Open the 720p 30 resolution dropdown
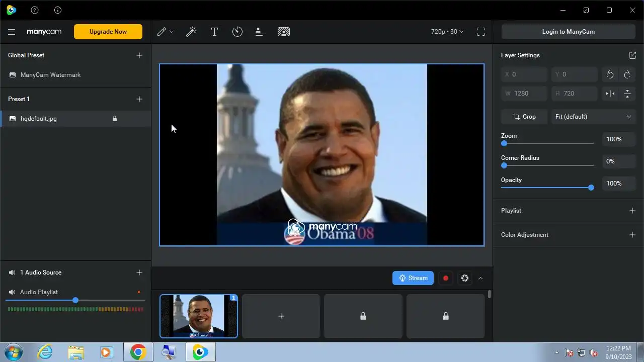644x362 pixels. point(447,32)
